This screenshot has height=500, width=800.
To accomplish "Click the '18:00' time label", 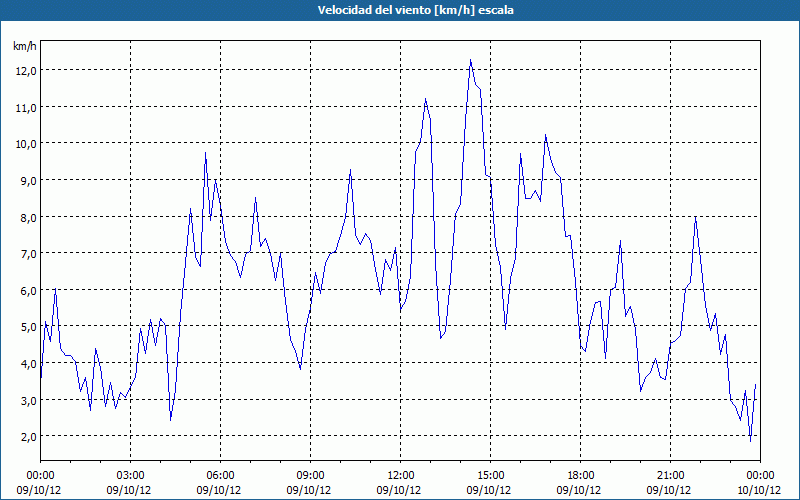I will click(581, 476).
